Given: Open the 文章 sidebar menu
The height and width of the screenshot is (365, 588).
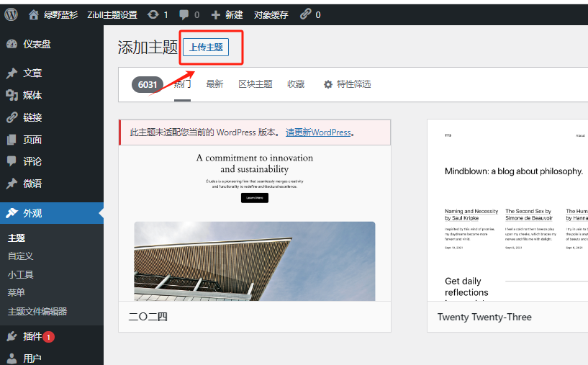Looking at the screenshot, I should (32, 73).
